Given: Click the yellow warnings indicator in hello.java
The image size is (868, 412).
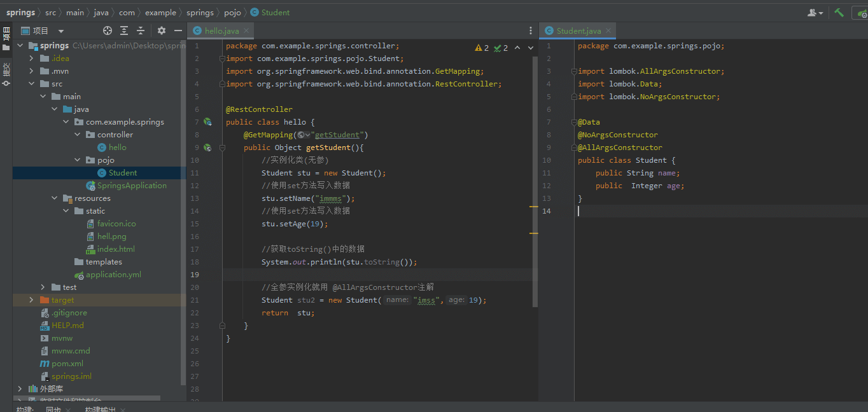Looking at the screenshot, I should pyautogui.click(x=482, y=48).
